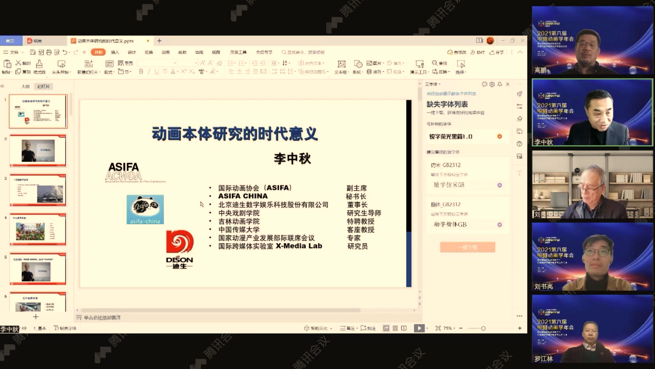
Task: Switch to slide sorter view in status bar
Action: (395, 328)
